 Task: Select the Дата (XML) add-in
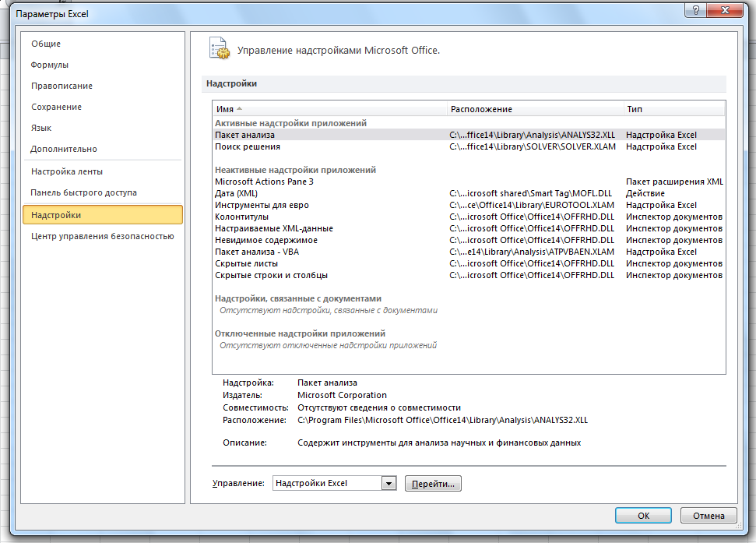[x=469, y=193]
